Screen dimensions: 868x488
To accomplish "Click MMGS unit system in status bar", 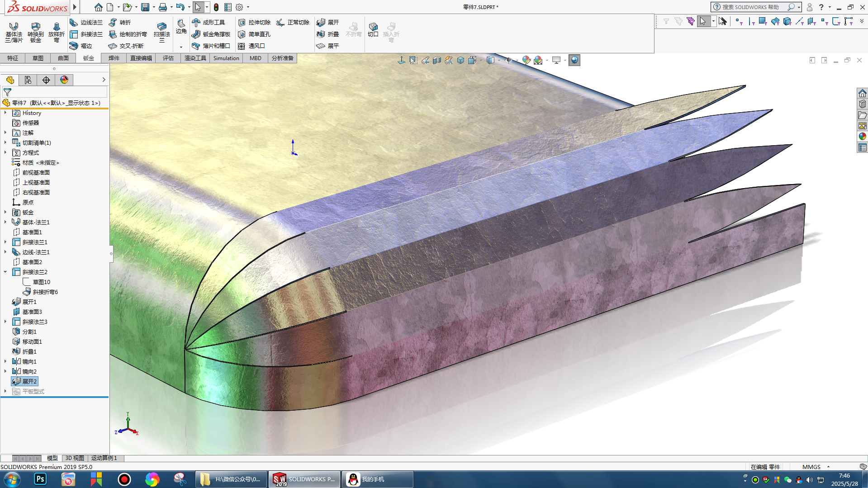I will coord(811,467).
